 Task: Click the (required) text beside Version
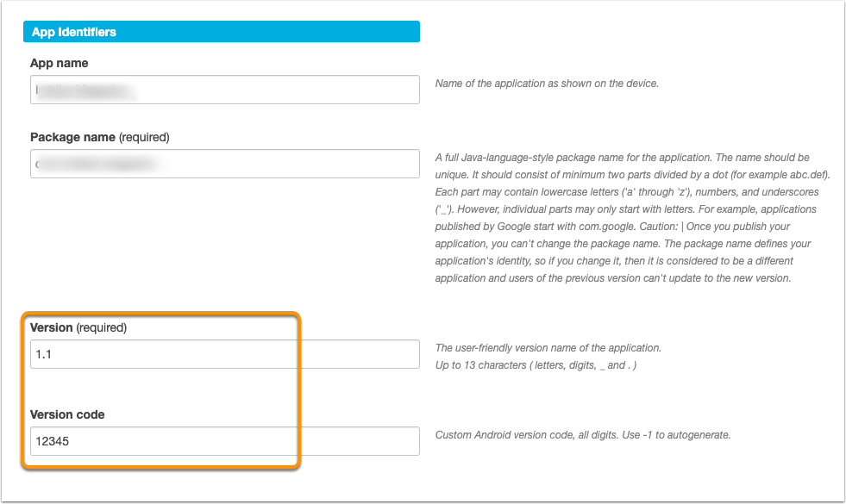(102, 327)
